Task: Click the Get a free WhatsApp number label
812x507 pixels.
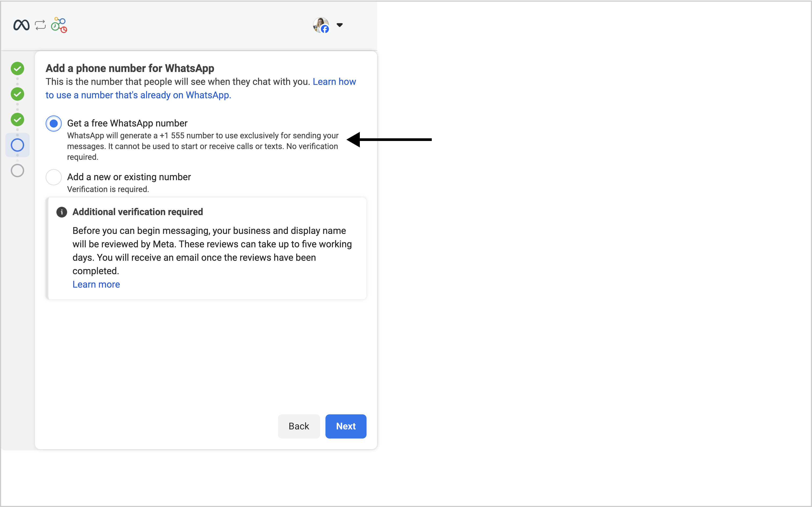Action: 127,124
